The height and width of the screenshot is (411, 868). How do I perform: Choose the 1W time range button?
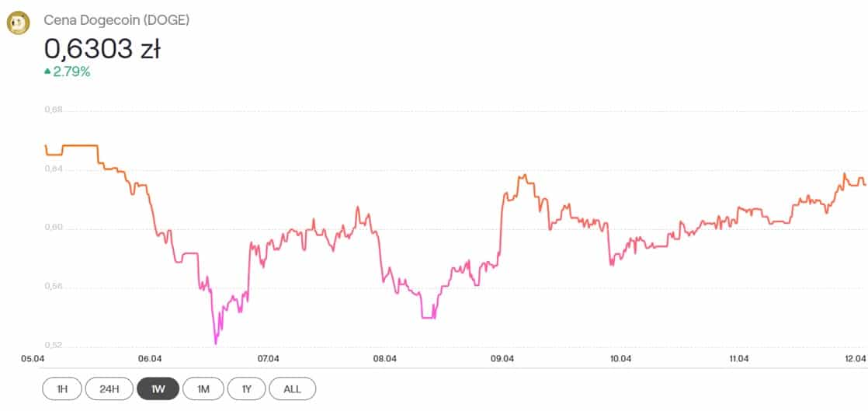pos(158,388)
